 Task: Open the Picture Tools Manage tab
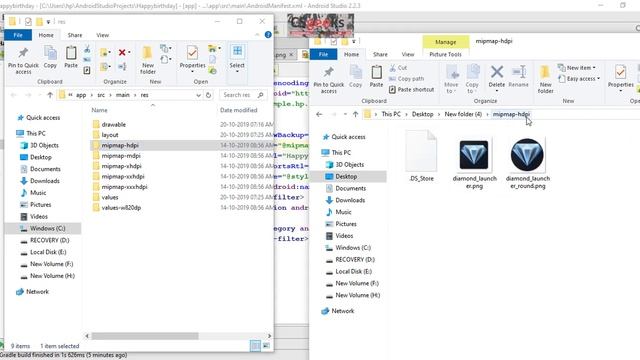click(x=445, y=42)
